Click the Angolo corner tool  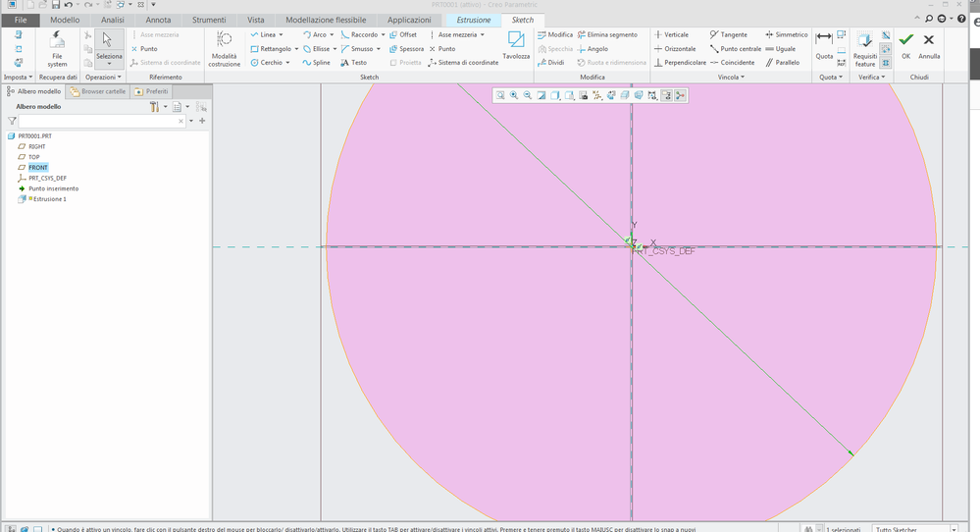[x=593, y=49]
